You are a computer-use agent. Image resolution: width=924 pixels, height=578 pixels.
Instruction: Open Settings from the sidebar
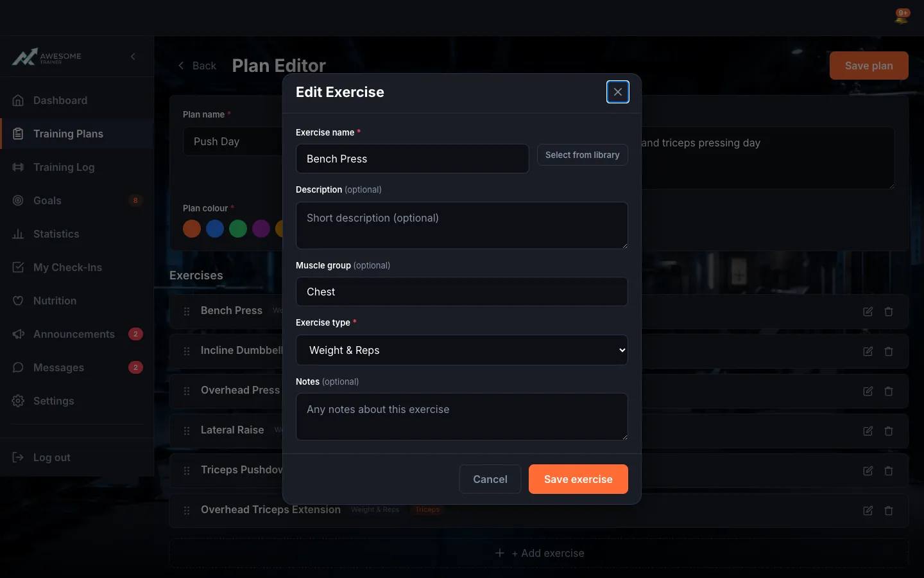tap(77, 401)
